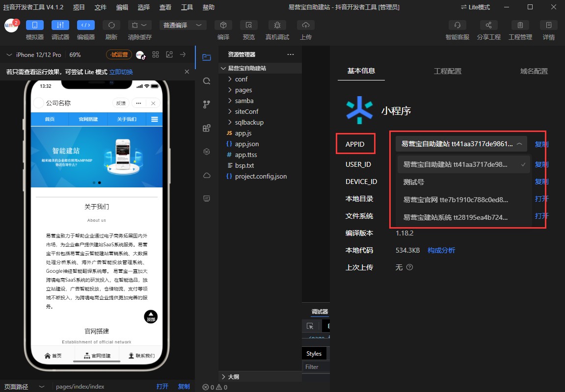Viewport: 565px width, 392px height.
Task: Open the 页面路径 page path dropdown
Action: click(42, 387)
